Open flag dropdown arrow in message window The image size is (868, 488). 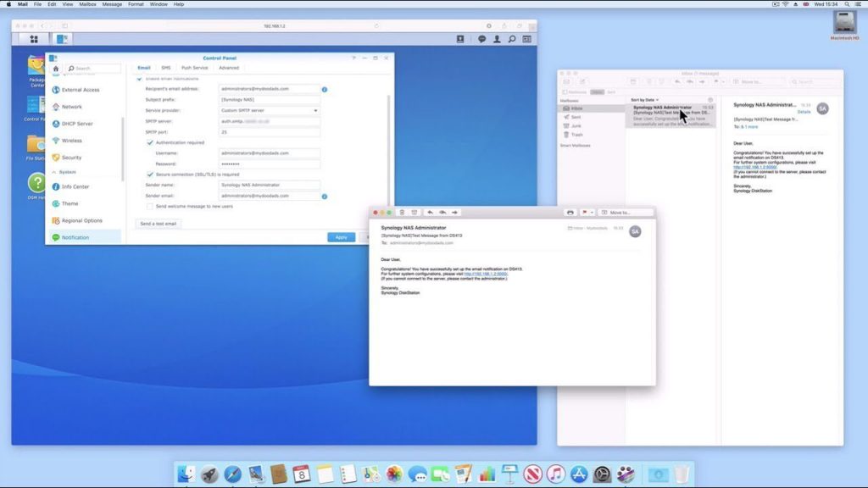pyautogui.click(x=592, y=213)
